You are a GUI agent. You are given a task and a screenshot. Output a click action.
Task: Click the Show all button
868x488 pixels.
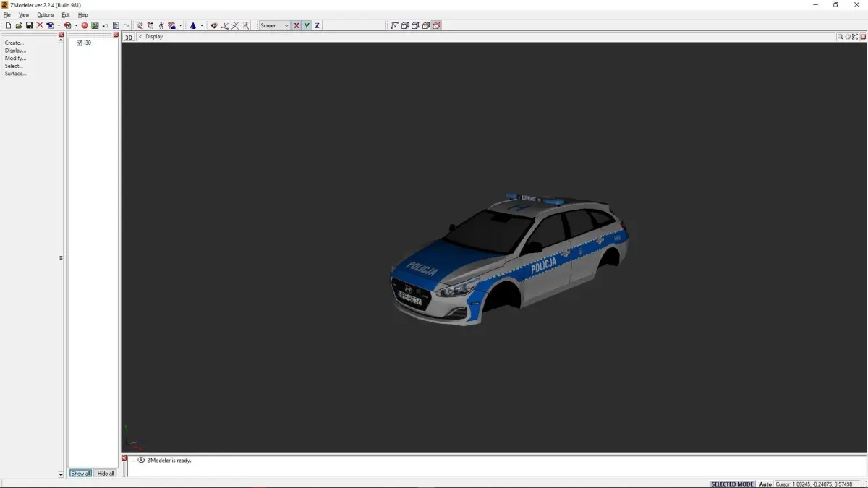point(81,474)
